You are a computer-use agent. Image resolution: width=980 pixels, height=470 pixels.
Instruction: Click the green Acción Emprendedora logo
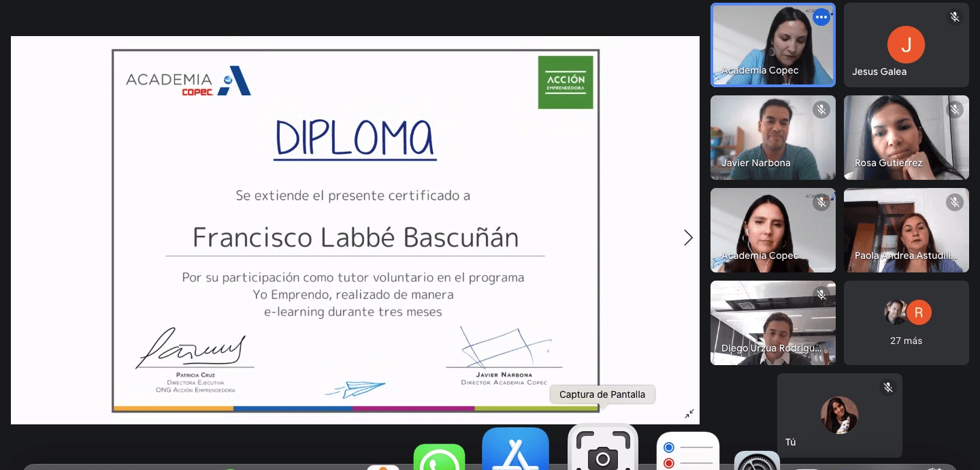tap(566, 82)
